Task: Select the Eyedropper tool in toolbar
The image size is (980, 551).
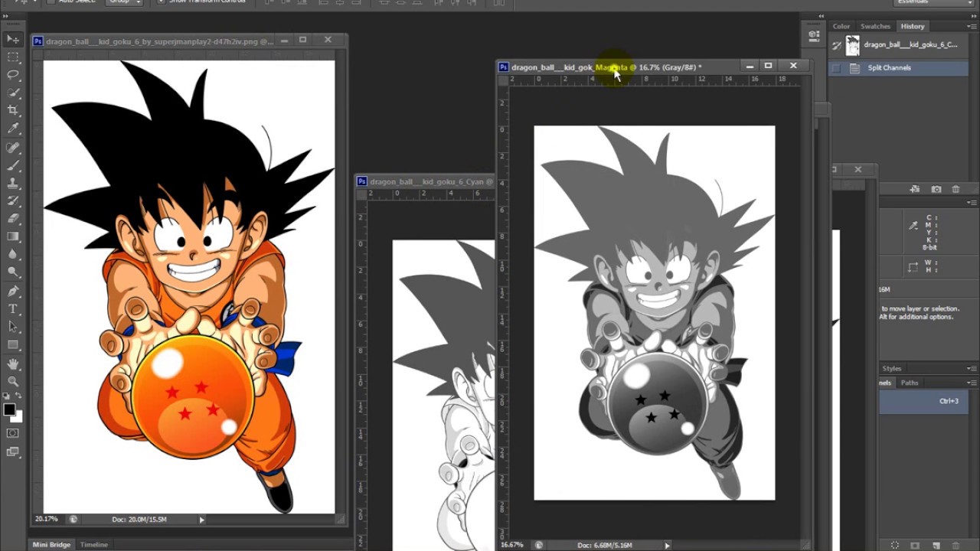Action: click(13, 129)
